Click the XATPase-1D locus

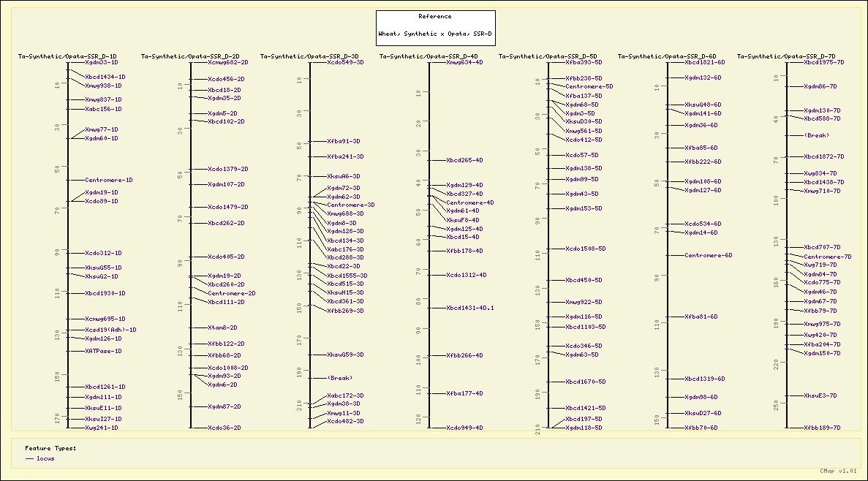point(103,351)
